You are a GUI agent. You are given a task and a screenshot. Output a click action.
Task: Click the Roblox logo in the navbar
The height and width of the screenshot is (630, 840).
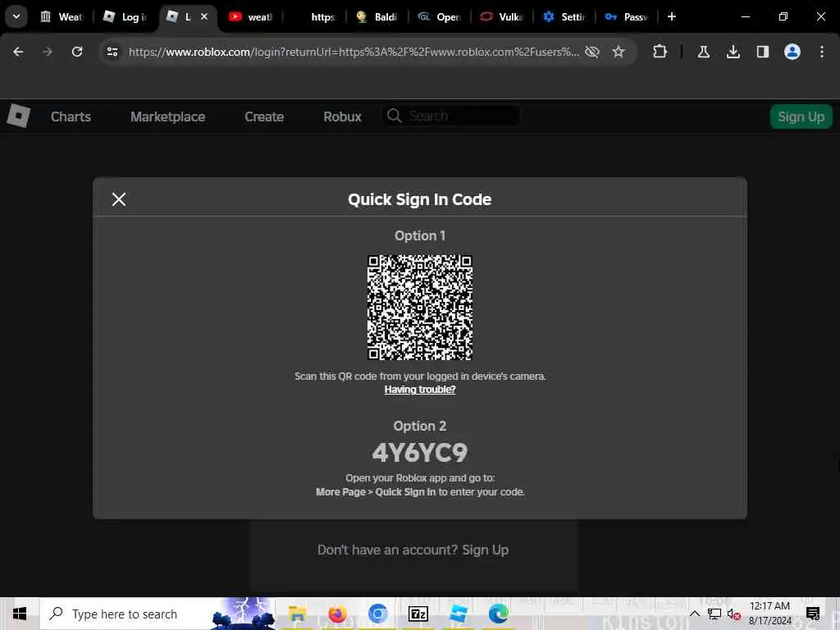pyautogui.click(x=19, y=116)
